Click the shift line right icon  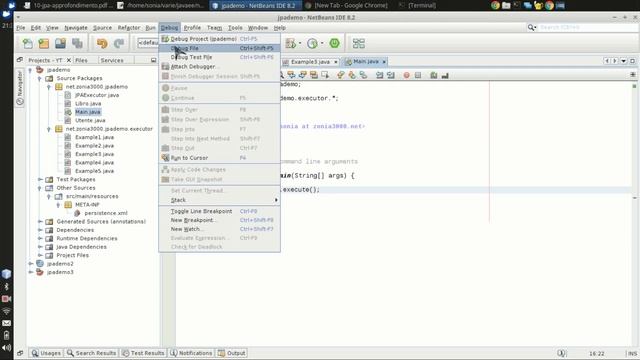click(391, 75)
